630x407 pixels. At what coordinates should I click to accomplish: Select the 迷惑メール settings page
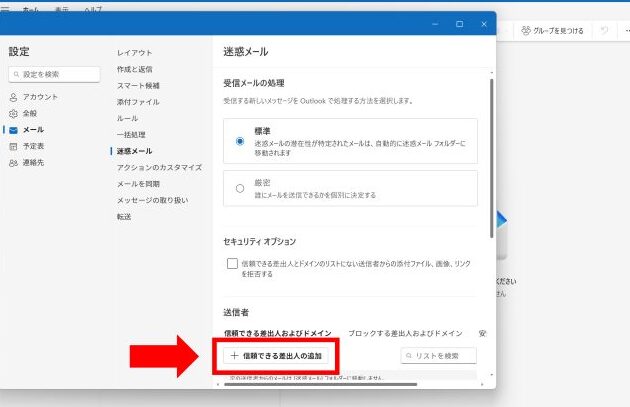tap(135, 151)
